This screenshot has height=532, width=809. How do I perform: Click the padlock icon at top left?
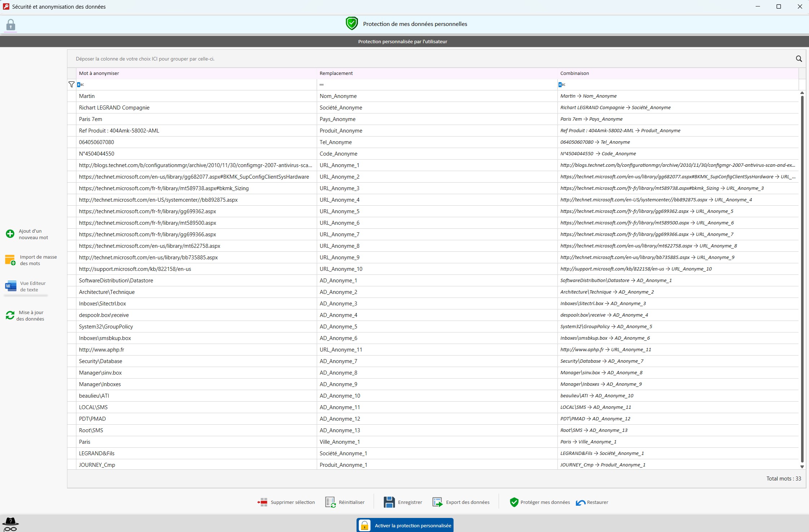[10, 25]
